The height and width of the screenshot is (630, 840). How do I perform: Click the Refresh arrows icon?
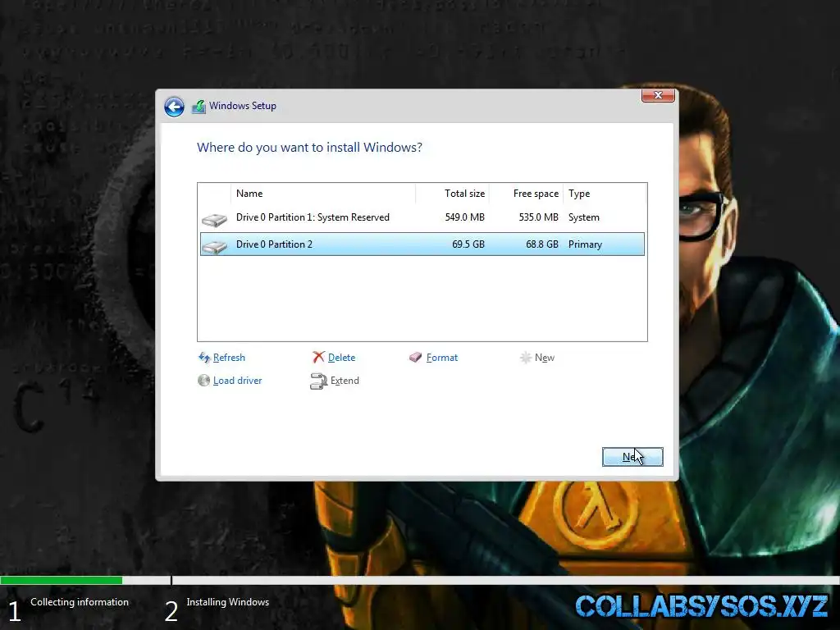click(204, 358)
